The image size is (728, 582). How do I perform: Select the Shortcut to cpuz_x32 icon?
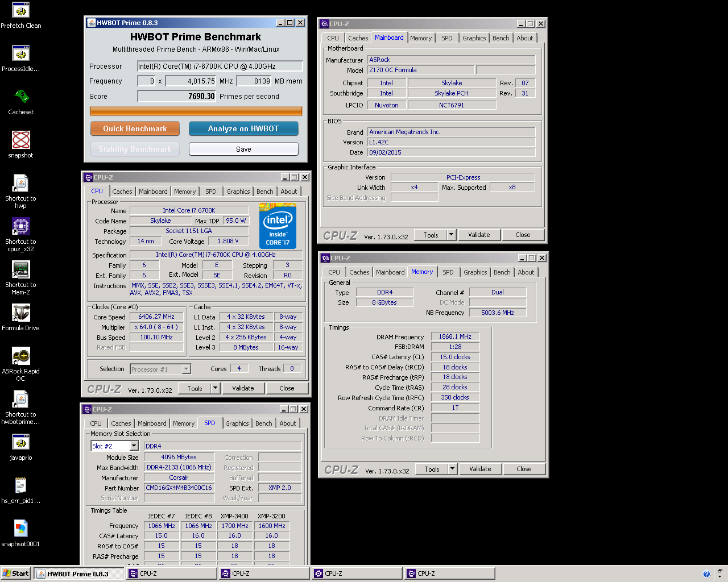(x=21, y=235)
